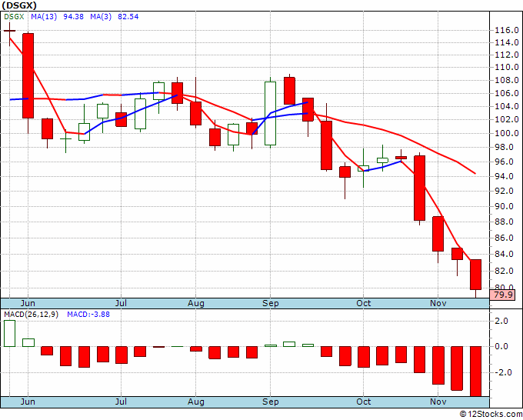Select the green DSGX legend label
Screen dimensions: 523x420
coord(14,16)
